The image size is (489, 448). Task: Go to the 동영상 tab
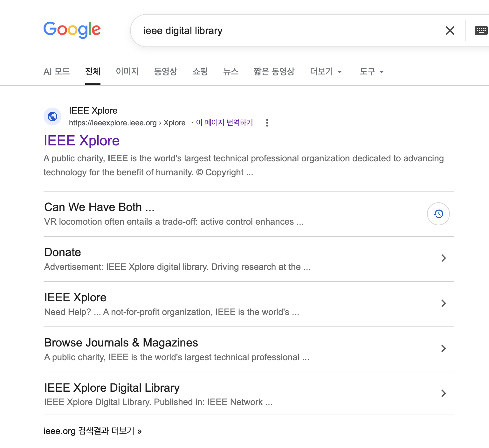[x=165, y=72]
